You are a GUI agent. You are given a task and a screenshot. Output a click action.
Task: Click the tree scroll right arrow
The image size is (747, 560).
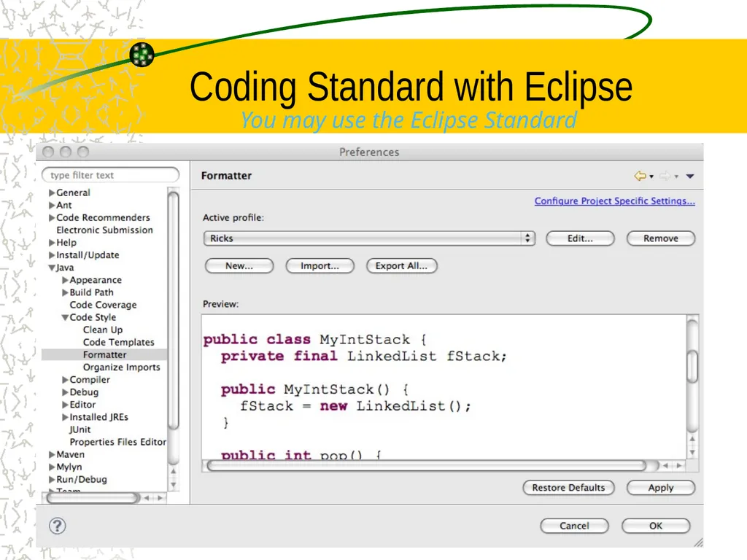(x=160, y=498)
